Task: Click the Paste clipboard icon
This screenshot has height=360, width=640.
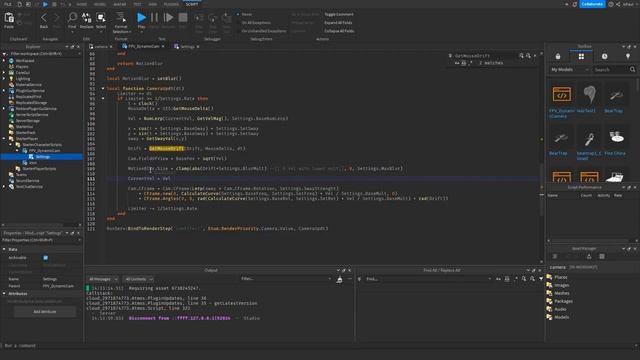Action: 9,18
